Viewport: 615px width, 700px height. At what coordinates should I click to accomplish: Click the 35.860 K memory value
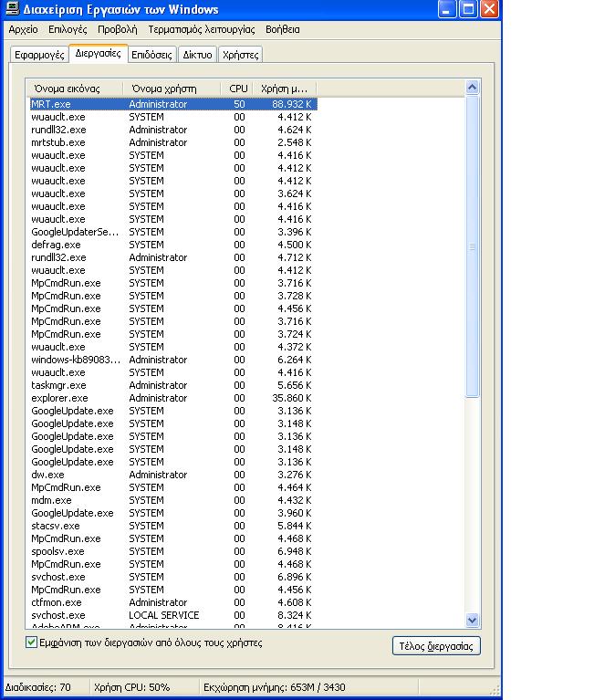[x=292, y=398]
